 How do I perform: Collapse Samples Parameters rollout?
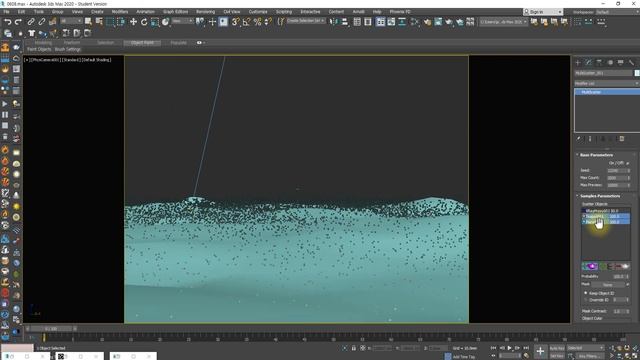pos(600,196)
